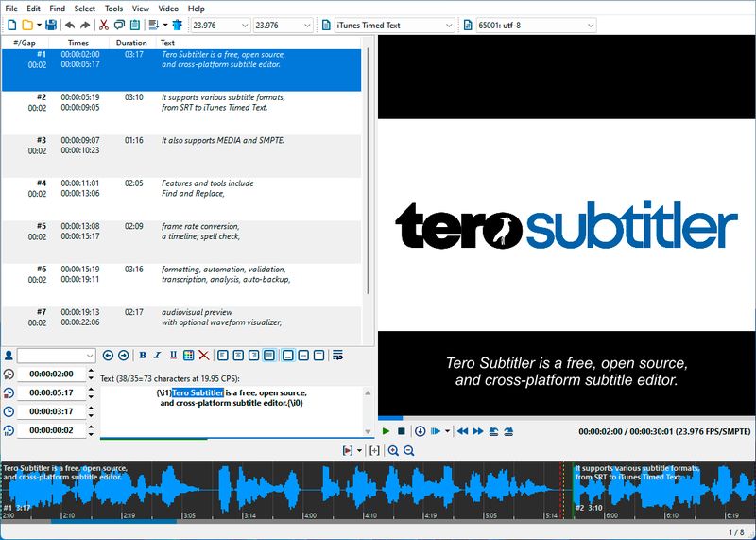
Task: Open the Select menu
Action: 85,9
